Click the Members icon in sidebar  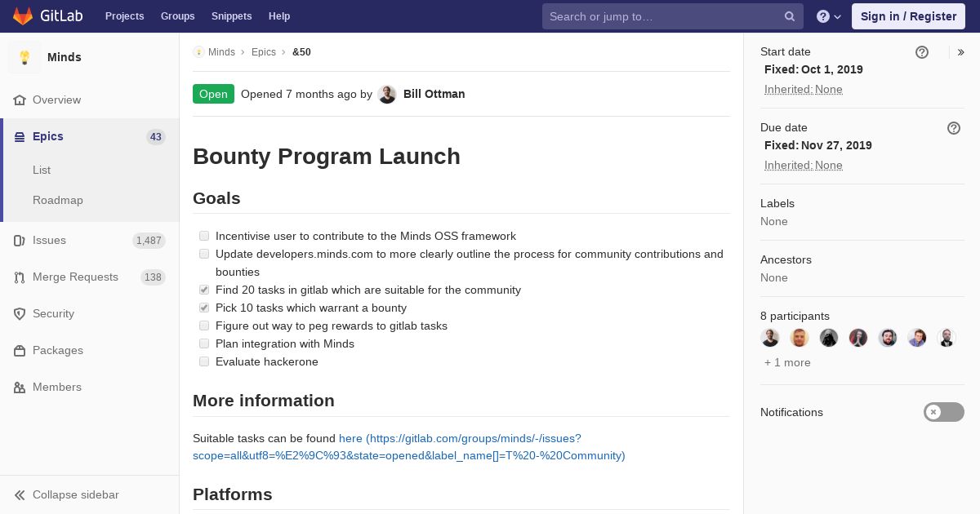coord(20,388)
